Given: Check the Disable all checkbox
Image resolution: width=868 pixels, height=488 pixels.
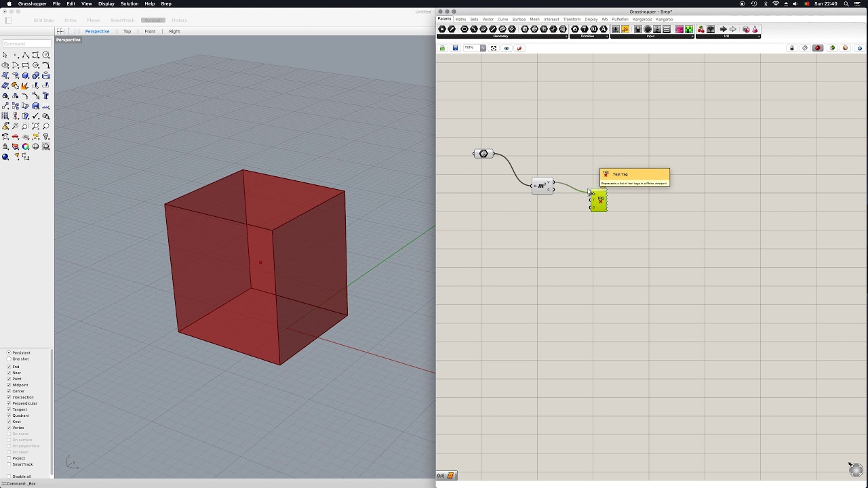Looking at the screenshot, I should pyautogui.click(x=9, y=476).
